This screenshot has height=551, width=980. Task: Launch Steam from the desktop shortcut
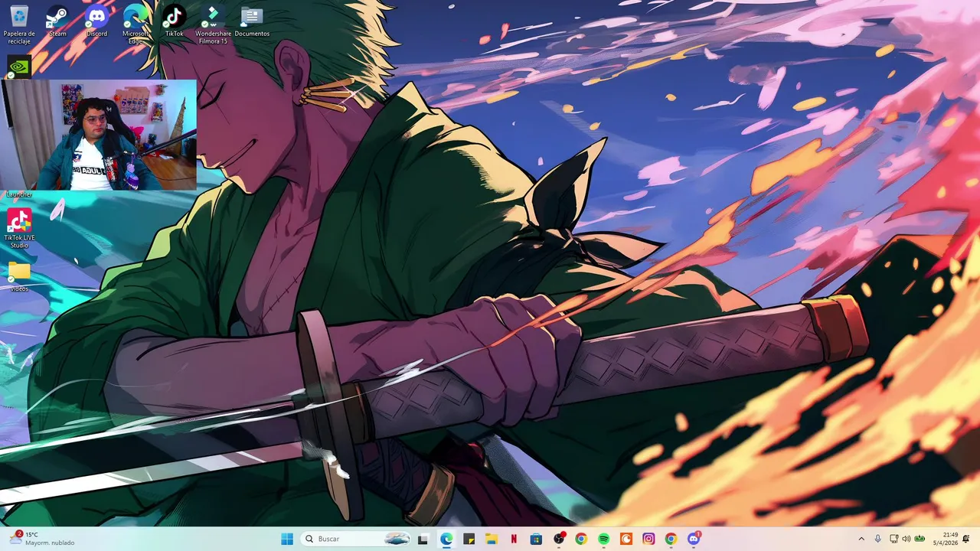57,21
